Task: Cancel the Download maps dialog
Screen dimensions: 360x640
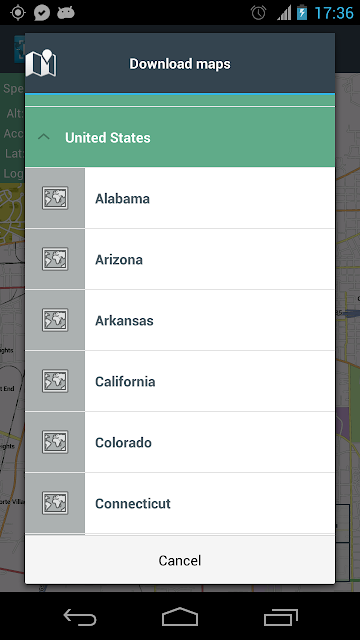Action: (180, 560)
